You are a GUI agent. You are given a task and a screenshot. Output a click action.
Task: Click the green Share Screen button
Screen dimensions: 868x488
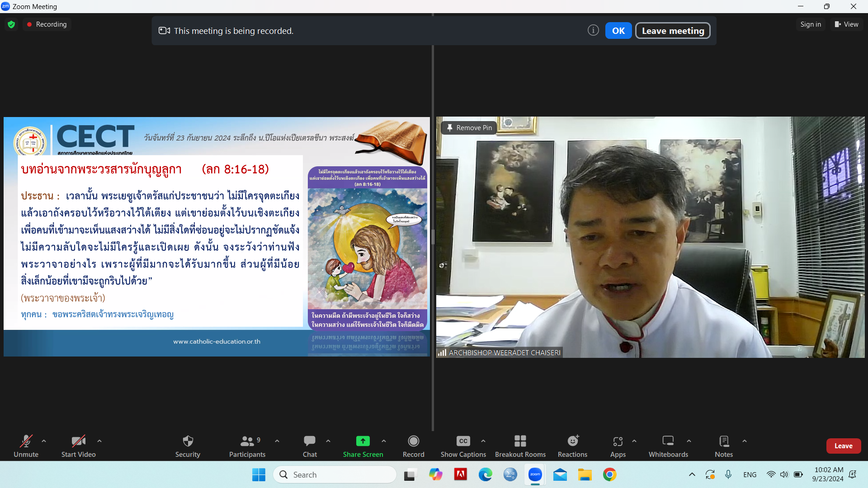[363, 446]
